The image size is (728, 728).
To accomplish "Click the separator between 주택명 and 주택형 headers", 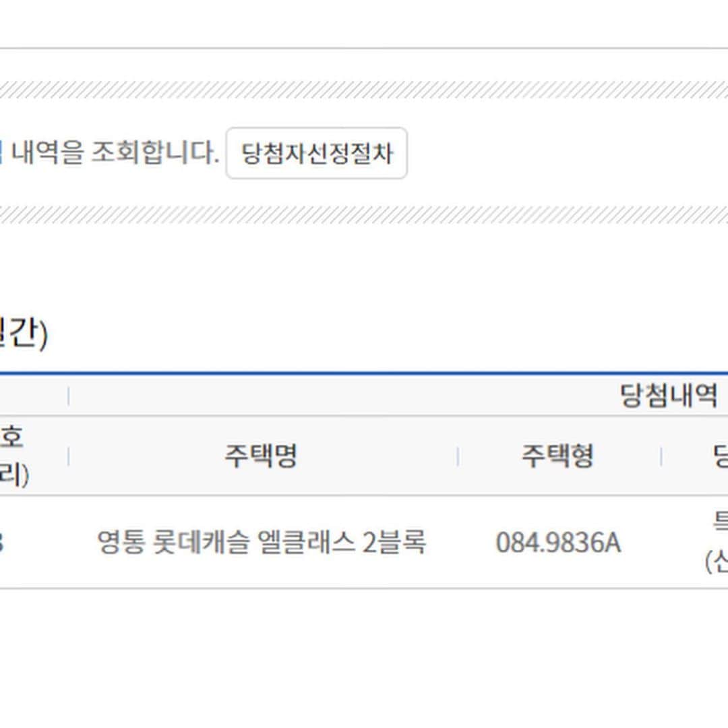I will 458,456.
